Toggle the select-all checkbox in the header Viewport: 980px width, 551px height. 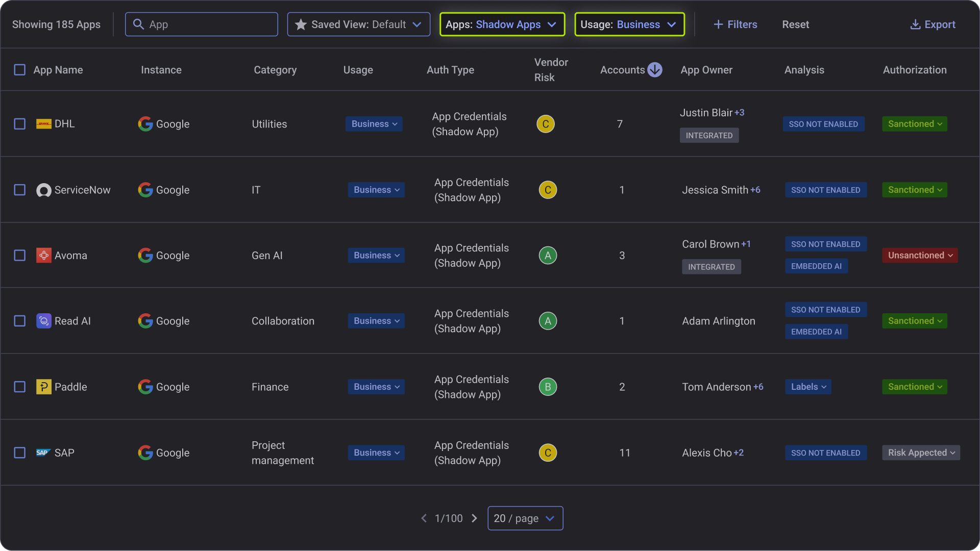[x=19, y=70]
